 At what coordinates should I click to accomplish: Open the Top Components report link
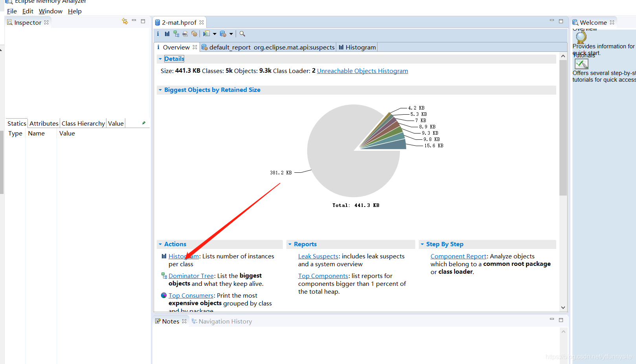coord(323,276)
